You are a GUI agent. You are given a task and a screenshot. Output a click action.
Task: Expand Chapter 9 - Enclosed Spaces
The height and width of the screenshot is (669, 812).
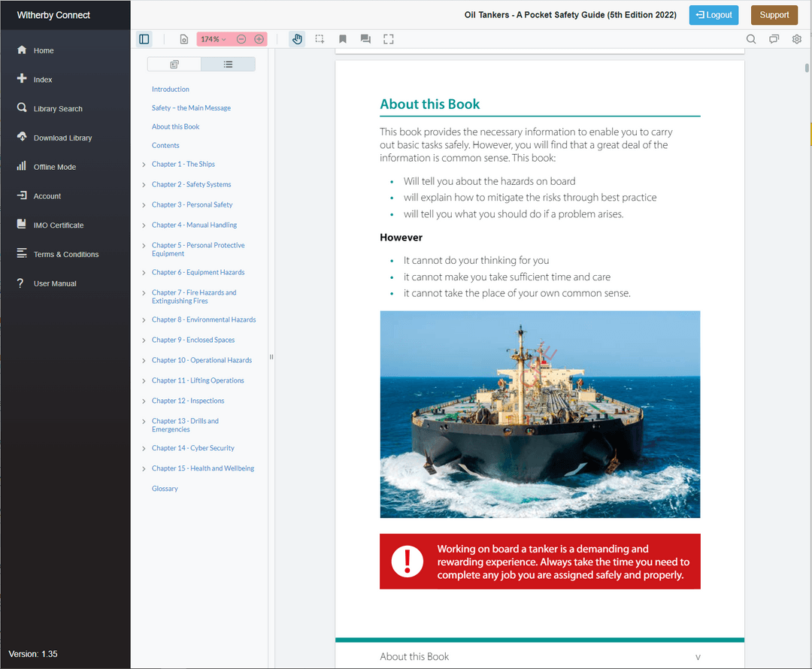pos(144,341)
